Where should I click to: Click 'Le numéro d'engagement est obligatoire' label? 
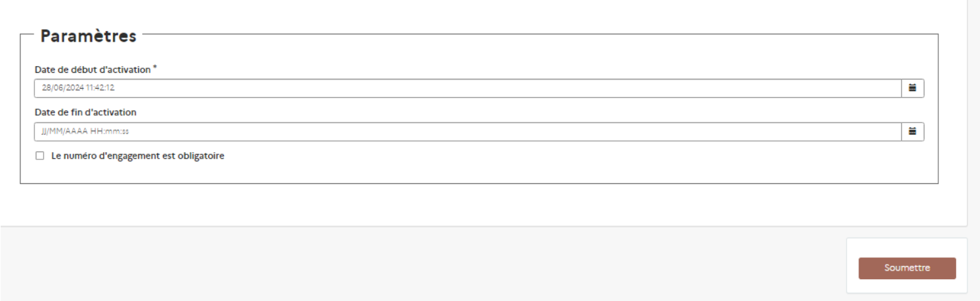click(137, 156)
